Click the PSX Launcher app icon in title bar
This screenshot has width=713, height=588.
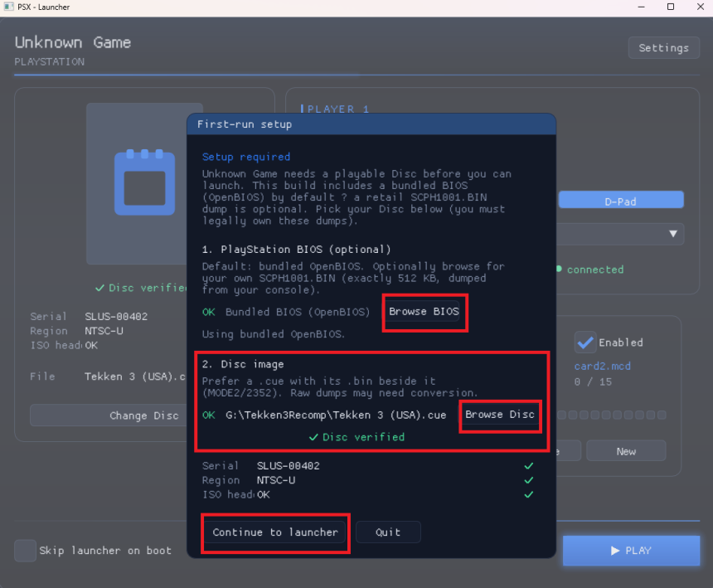8,7
